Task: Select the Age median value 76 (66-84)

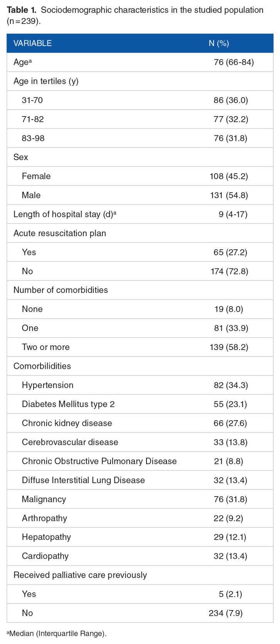Action: (x=234, y=62)
